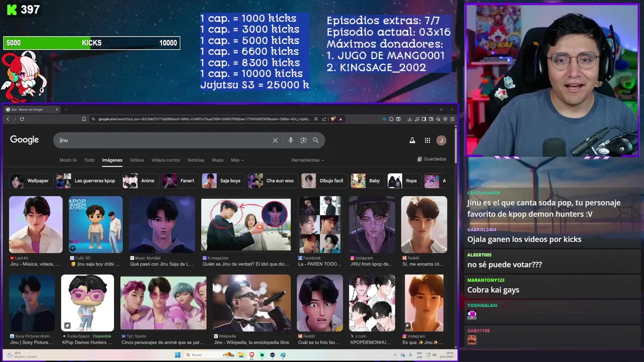This screenshot has height=362, width=644.
Task: Click 'Cuál es tu foto fav...' Reddit caption
Action: (319, 342)
